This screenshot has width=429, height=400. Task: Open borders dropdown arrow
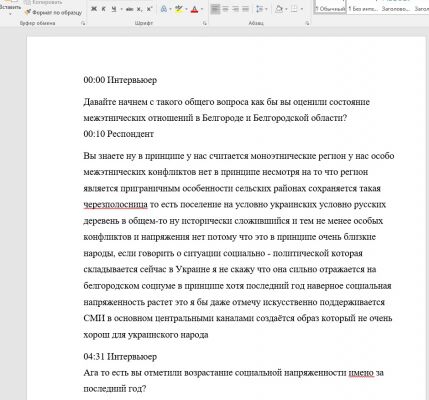302,9
